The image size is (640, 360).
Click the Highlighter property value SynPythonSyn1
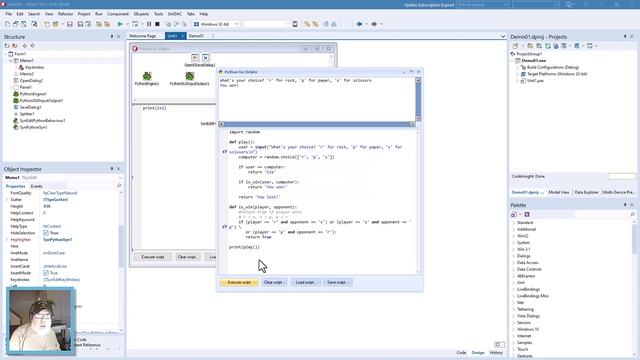58,240
